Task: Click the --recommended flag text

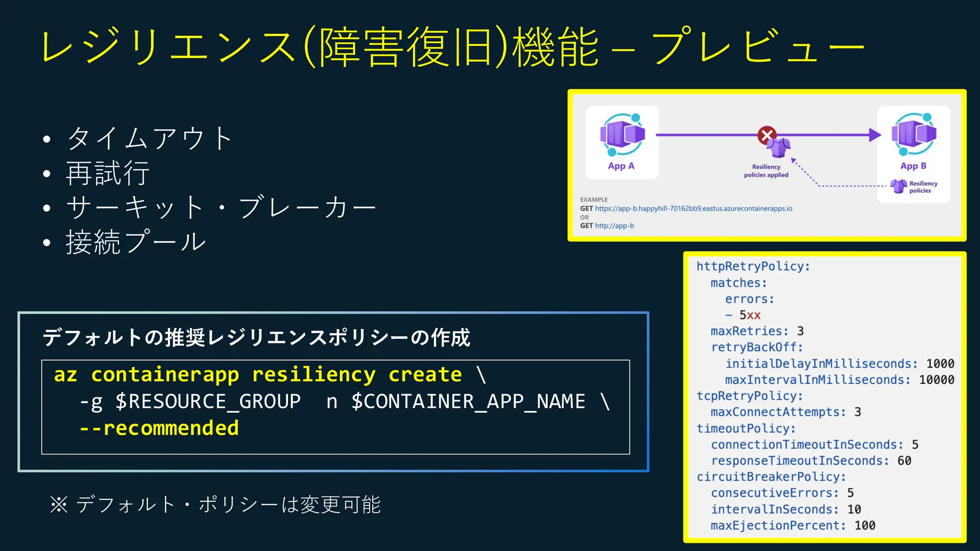Action: [x=159, y=428]
